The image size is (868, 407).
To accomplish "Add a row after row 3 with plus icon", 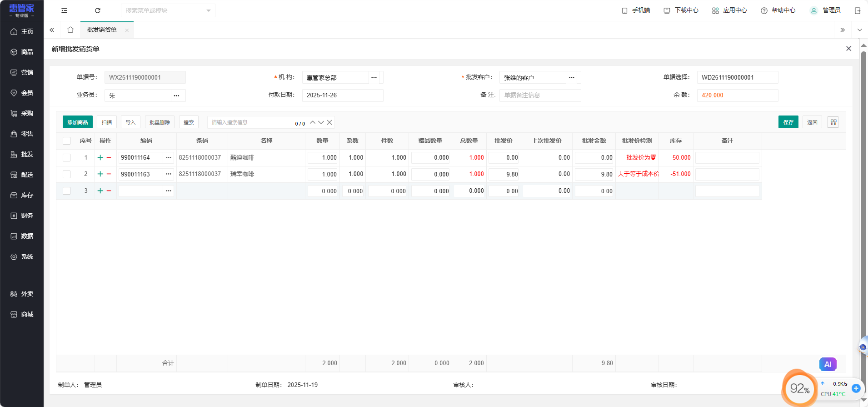I will point(100,191).
